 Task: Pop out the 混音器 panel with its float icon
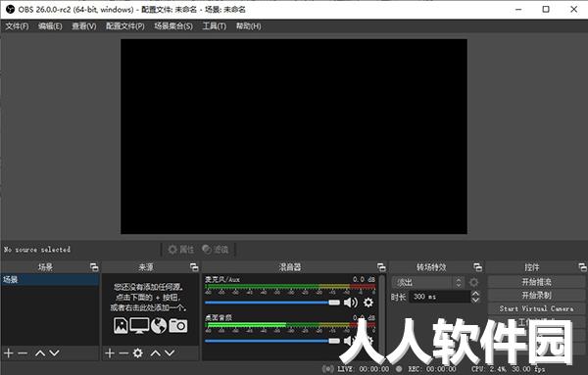pos(381,267)
